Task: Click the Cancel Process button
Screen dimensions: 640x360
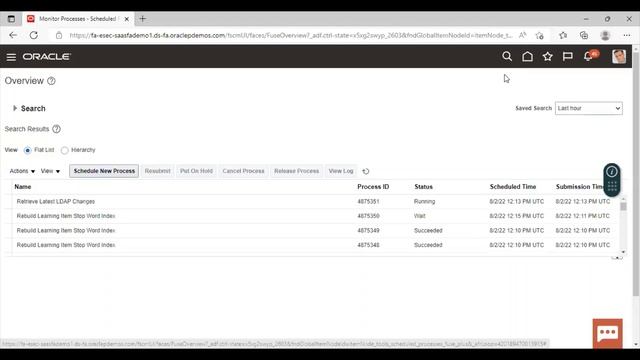Action: [243, 171]
